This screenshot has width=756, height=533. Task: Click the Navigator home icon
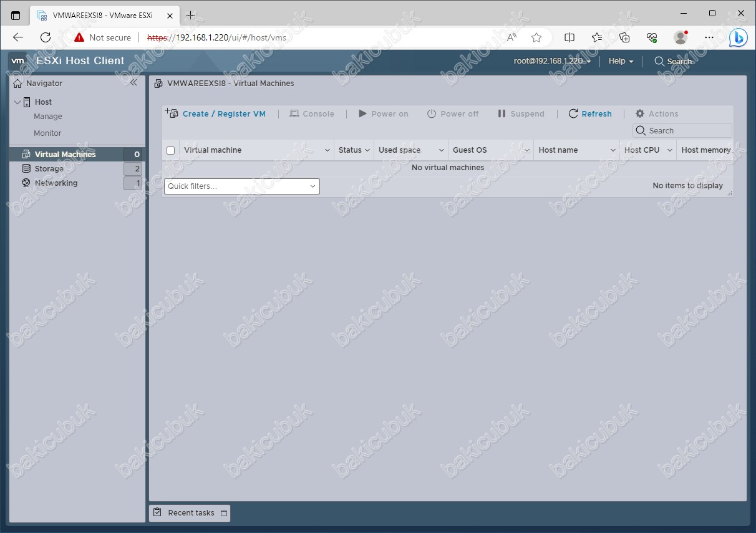click(x=17, y=83)
